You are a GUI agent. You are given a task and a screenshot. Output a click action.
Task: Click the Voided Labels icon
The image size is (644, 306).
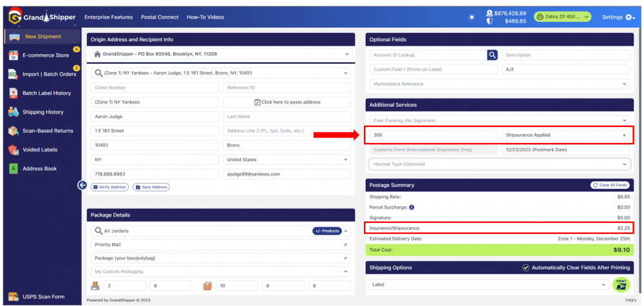pyautogui.click(x=14, y=150)
